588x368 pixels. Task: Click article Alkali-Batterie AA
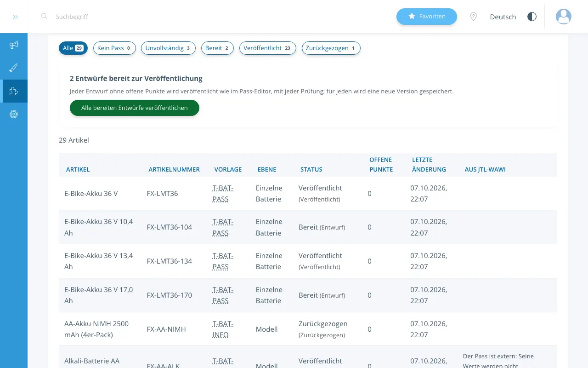pos(92,361)
